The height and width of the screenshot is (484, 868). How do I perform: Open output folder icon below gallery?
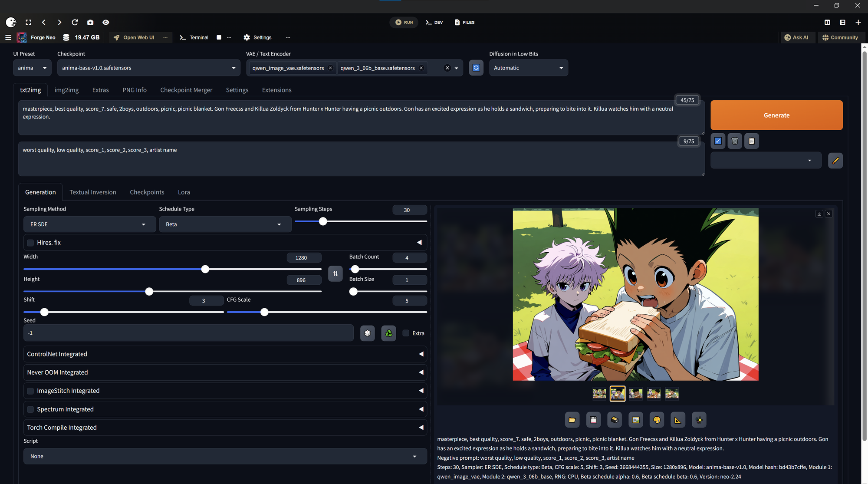(572, 420)
